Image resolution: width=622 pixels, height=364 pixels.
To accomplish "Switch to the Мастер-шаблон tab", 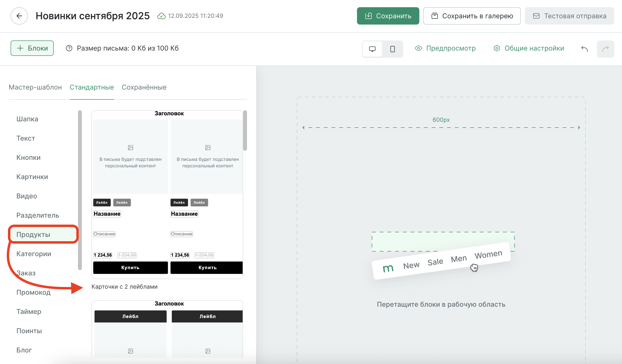I will pos(35,87).
